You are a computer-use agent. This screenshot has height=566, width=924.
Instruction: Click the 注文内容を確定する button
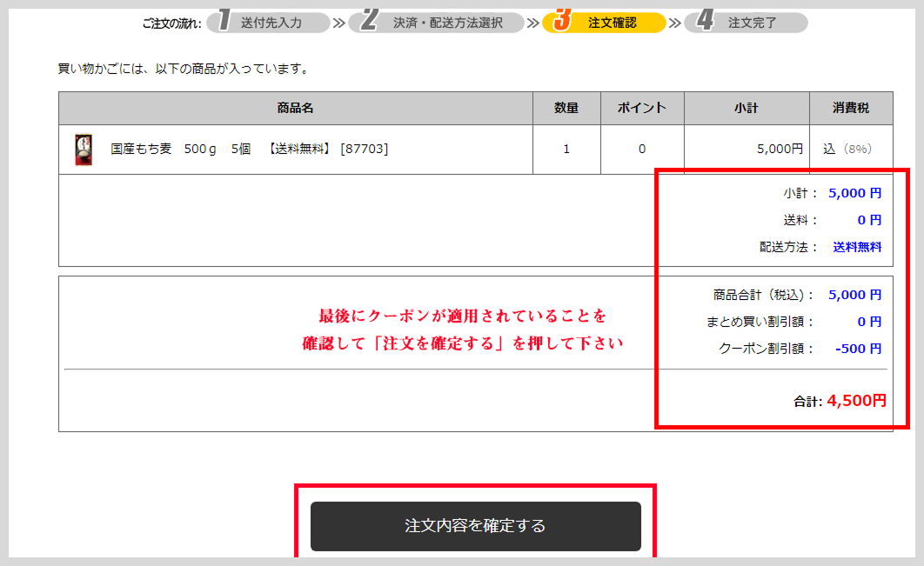pos(475,526)
